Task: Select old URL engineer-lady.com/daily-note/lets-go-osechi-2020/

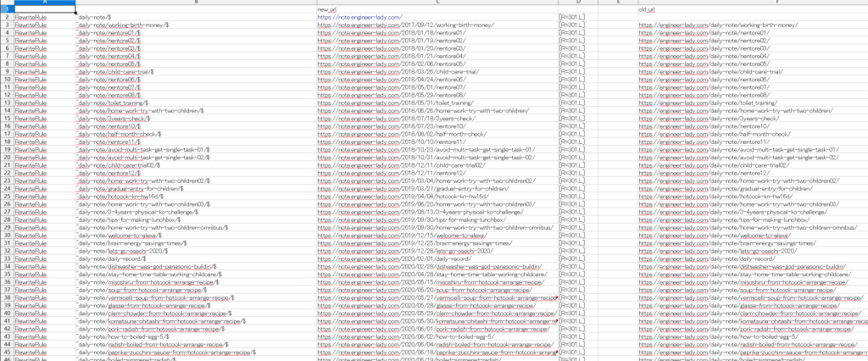Action: 753,251
